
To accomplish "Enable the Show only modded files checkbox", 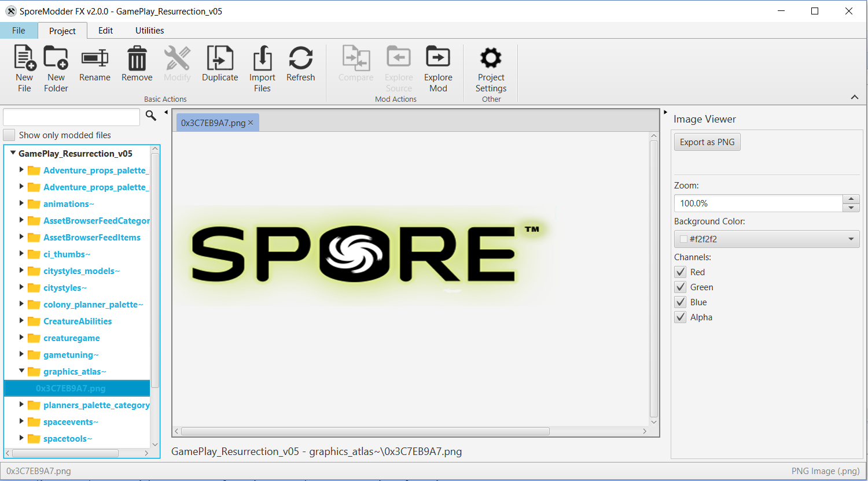I will click(9, 135).
